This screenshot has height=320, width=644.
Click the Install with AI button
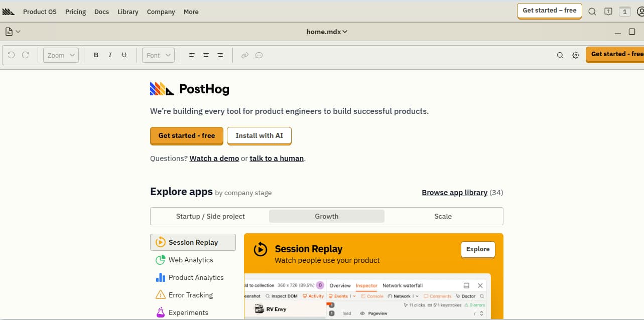[x=259, y=135]
